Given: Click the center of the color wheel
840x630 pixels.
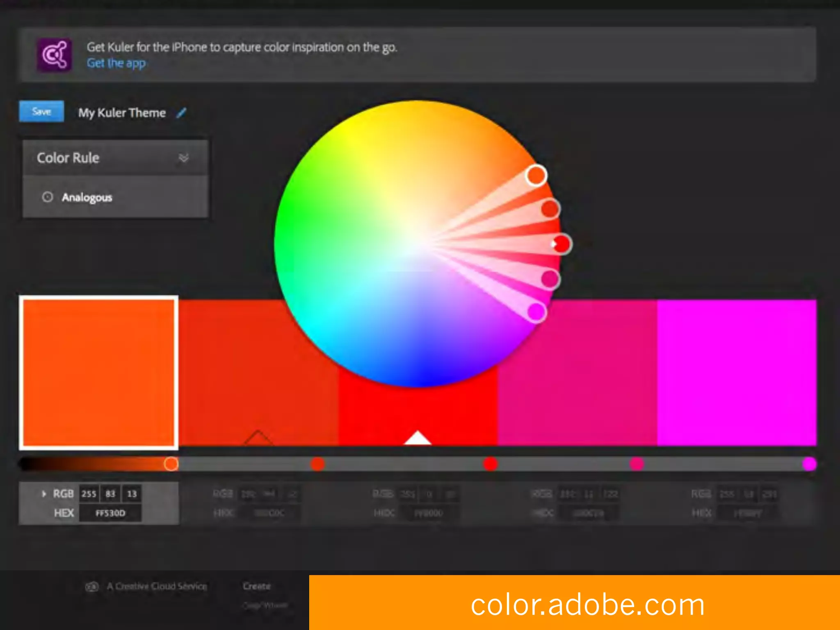Looking at the screenshot, I should pyautogui.click(x=418, y=244).
